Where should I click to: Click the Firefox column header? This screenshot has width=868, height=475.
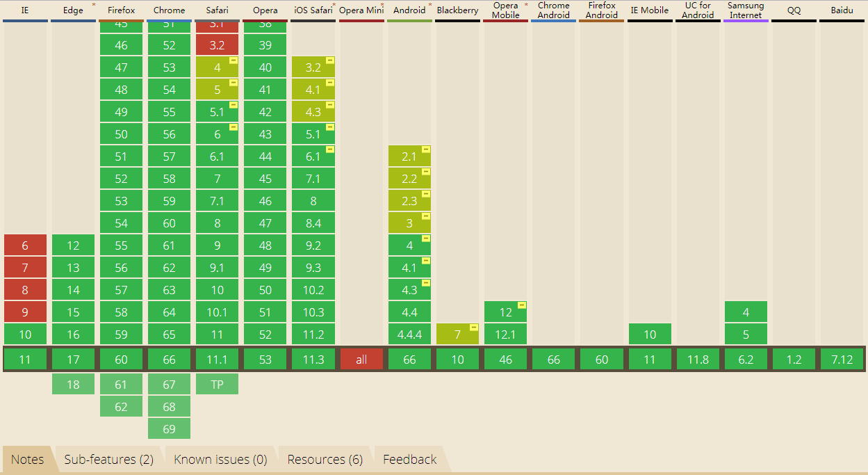tap(122, 10)
